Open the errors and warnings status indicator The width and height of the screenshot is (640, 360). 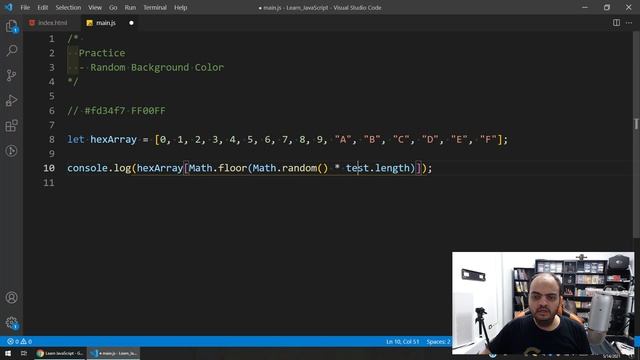tap(19, 341)
